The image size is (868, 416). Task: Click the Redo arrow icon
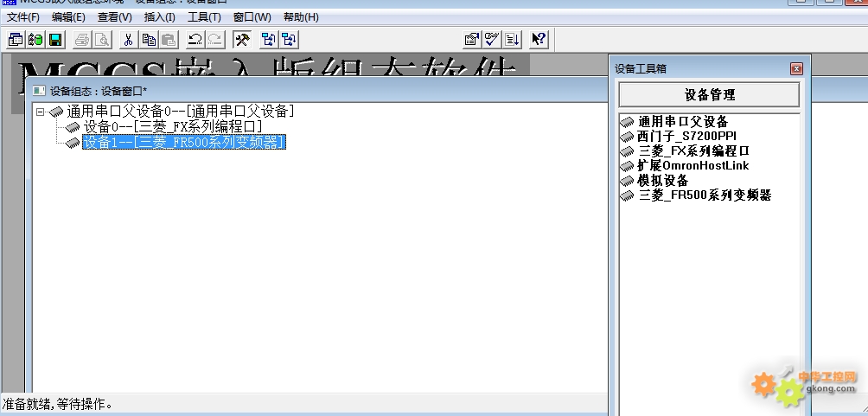click(214, 39)
